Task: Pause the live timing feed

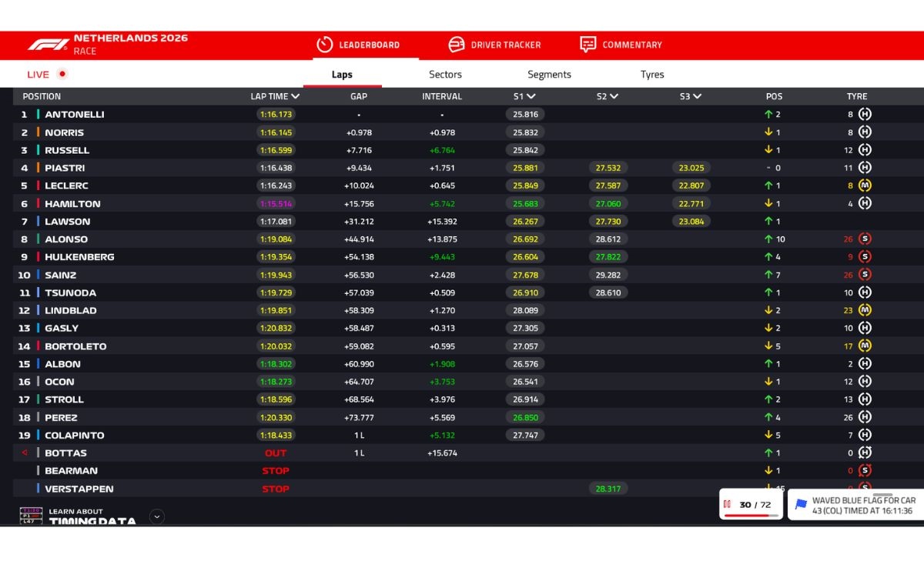Action: (727, 505)
